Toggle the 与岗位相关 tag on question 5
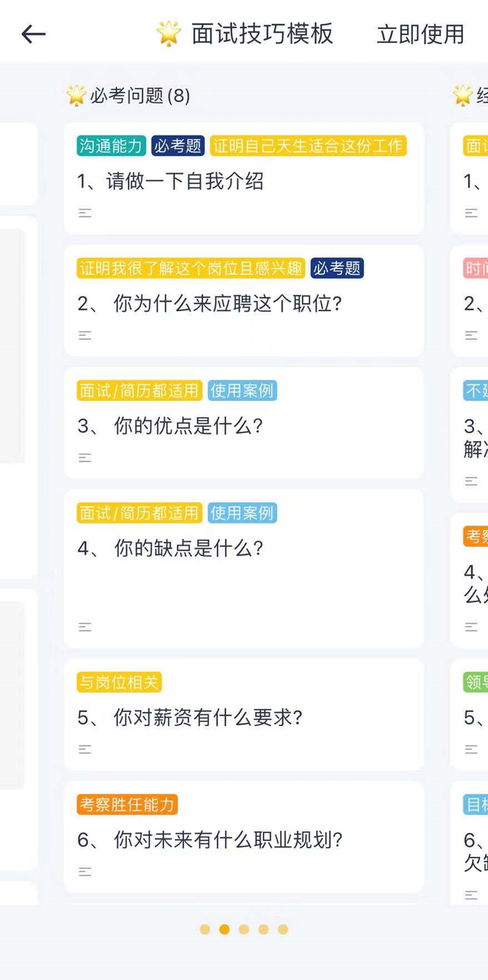 pyautogui.click(x=119, y=682)
